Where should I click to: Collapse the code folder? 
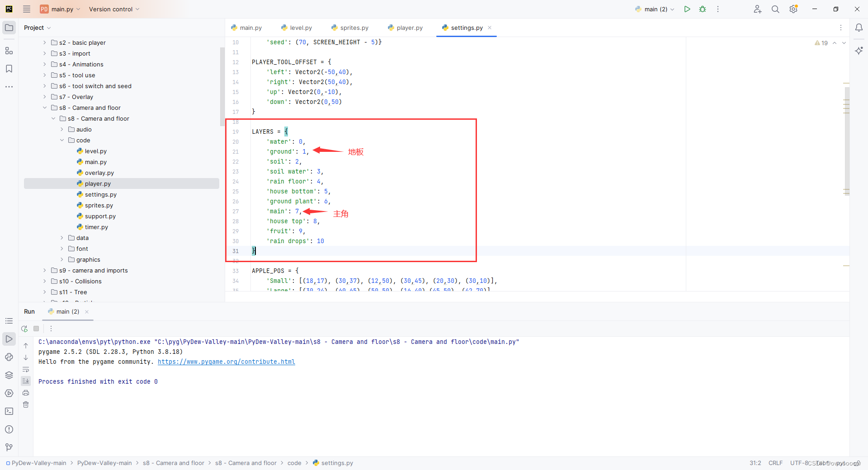pyautogui.click(x=62, y=140)
